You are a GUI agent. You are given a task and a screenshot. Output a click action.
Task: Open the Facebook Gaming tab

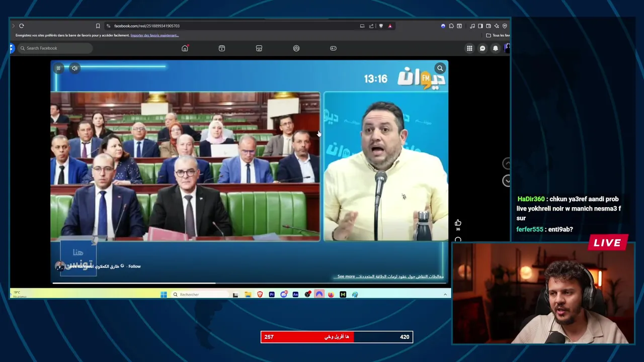pyautogui.click(x=333, y=48)
